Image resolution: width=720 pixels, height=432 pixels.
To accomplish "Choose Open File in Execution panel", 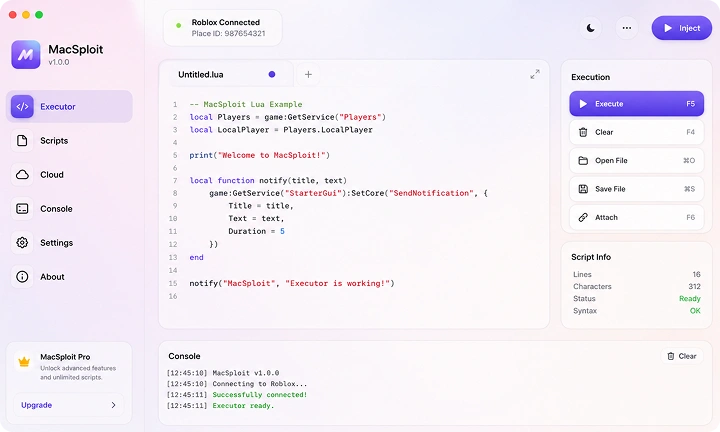I will tap(636, 161).
